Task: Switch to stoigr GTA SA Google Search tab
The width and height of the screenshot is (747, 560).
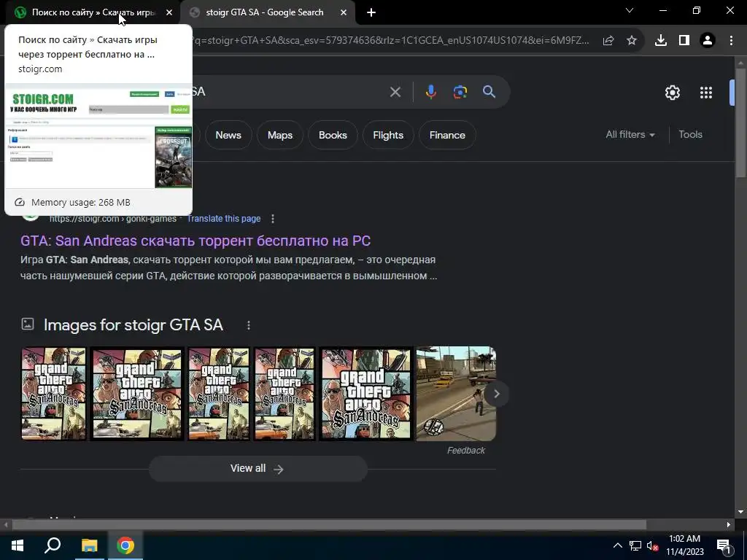Action: click(264, 12)
